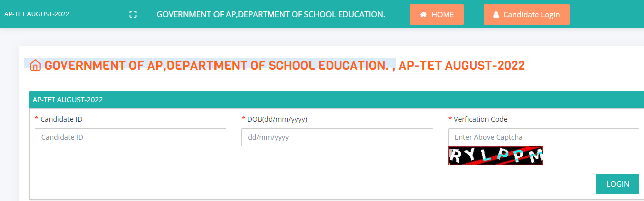Click the Verfication Code field label
This screenshot has width=644, height=201.
[481, 119]
